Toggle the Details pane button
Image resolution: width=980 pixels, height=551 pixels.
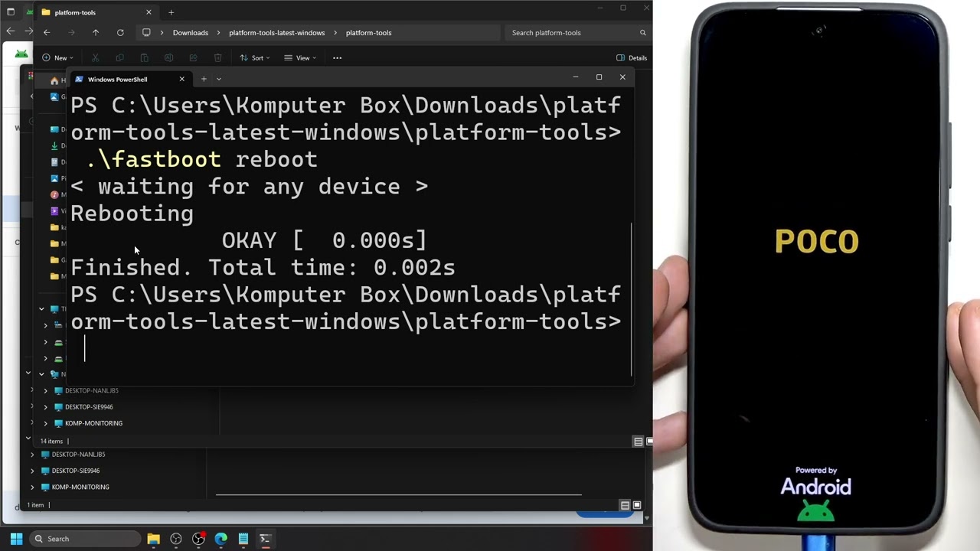click(632, 58)
